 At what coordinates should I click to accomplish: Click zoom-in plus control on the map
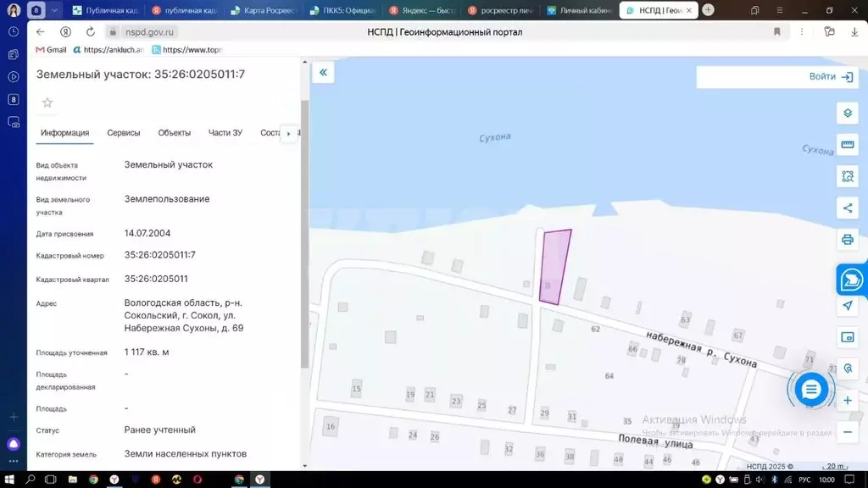(847, 398)
